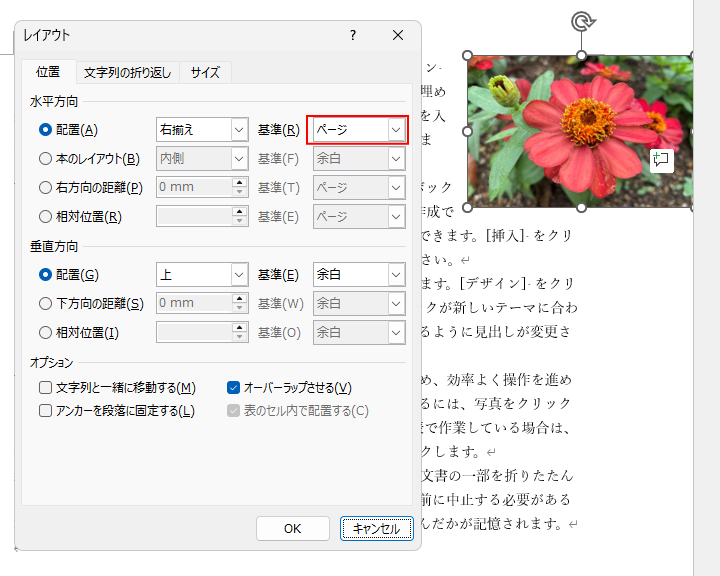This screenshot has width=720, height=576.
Task: Open the layout options icon beside image
Action: click(x=661, y=160)
